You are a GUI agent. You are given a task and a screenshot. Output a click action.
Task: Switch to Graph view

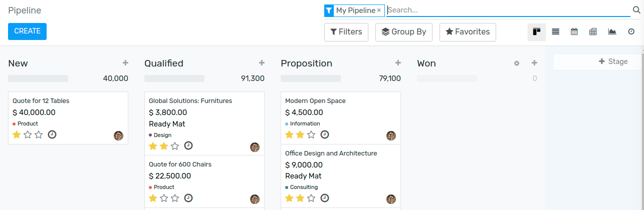coord(612,32)
